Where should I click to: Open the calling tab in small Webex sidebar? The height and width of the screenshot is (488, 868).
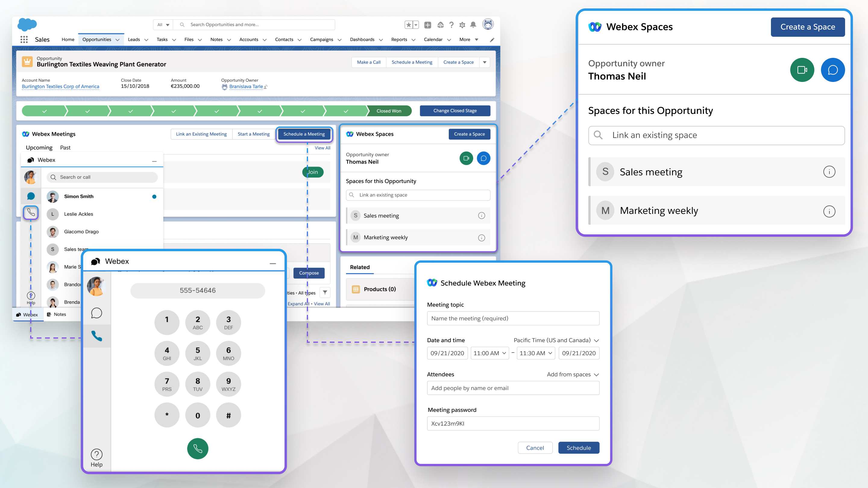coord(31,212)
